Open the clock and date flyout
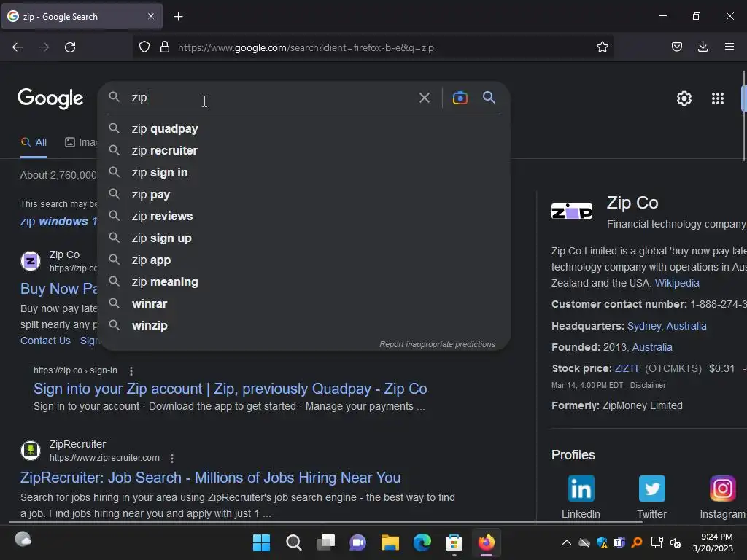The width and height of the screenshot is (747, 560). click(x=713, y=542)
